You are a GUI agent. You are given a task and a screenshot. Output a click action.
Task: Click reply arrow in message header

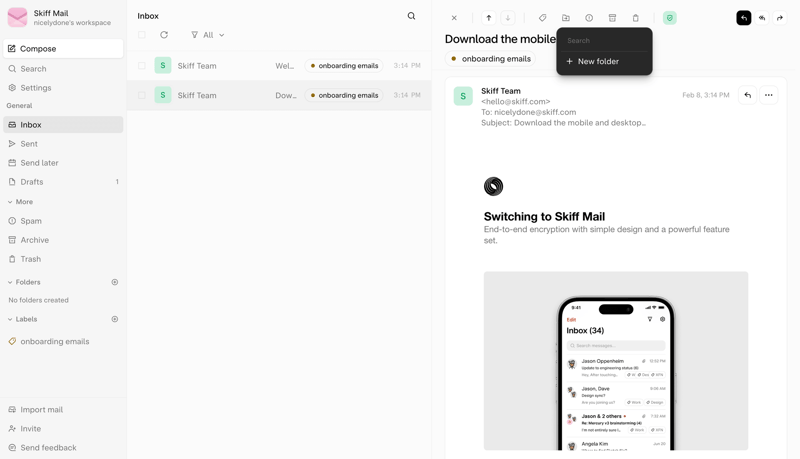(747, 95)
